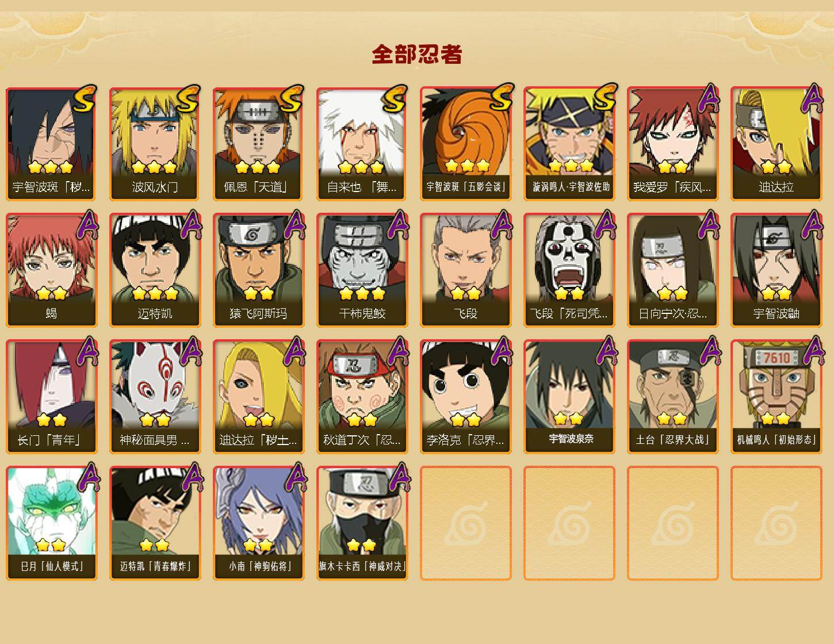Open the 宇智波泉奈 ninja card
834x644 pixels.
569,397
